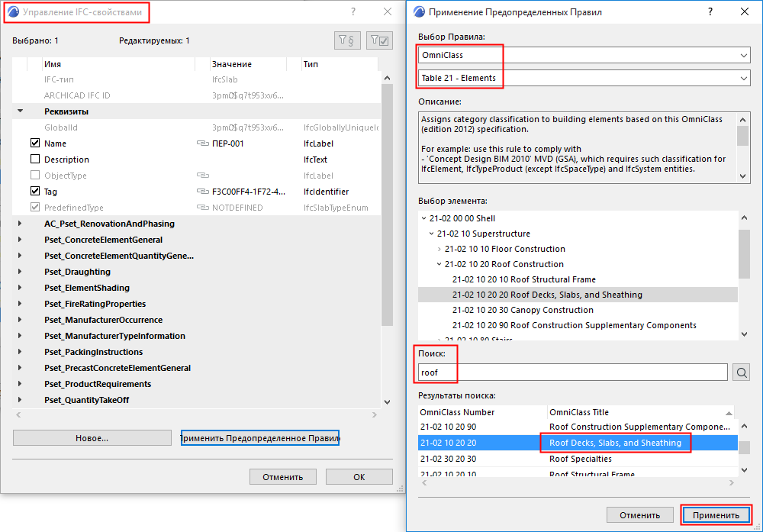Select Pset_PackingInstructions row

click(x=197, y=353)
